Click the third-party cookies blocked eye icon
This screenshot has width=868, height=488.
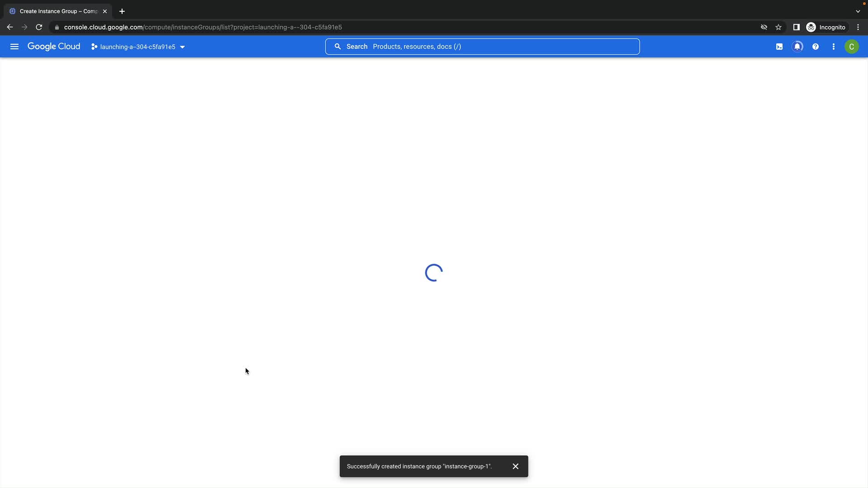[x=764, y=27]
